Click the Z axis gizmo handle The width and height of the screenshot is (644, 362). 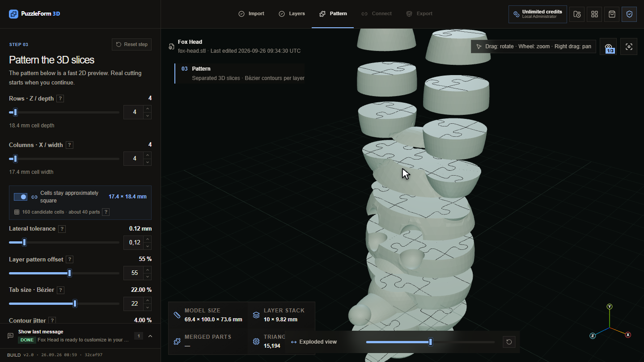593,335
